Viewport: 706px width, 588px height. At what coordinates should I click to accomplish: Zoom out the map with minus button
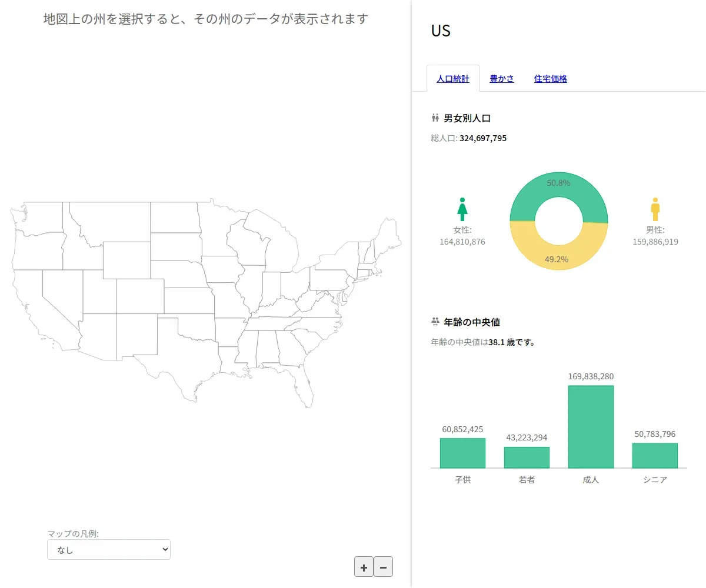tap(383, 567)
